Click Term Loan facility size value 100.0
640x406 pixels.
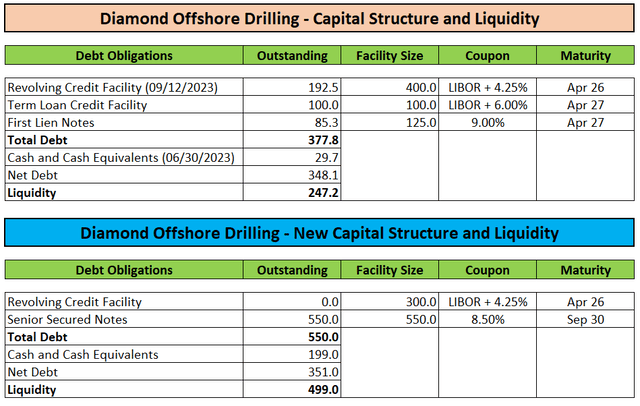(x=421, y=105)
